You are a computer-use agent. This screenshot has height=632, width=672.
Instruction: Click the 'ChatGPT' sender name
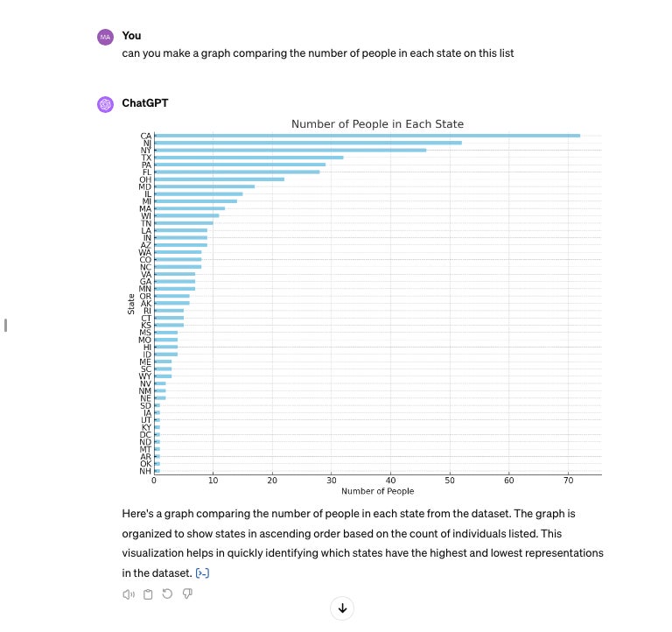(x=144, y=103)
